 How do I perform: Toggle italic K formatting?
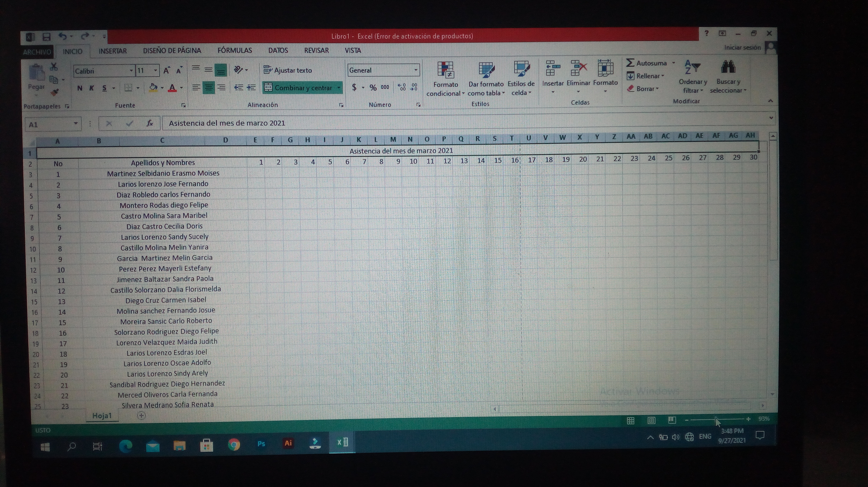click(x=92, y=88)
